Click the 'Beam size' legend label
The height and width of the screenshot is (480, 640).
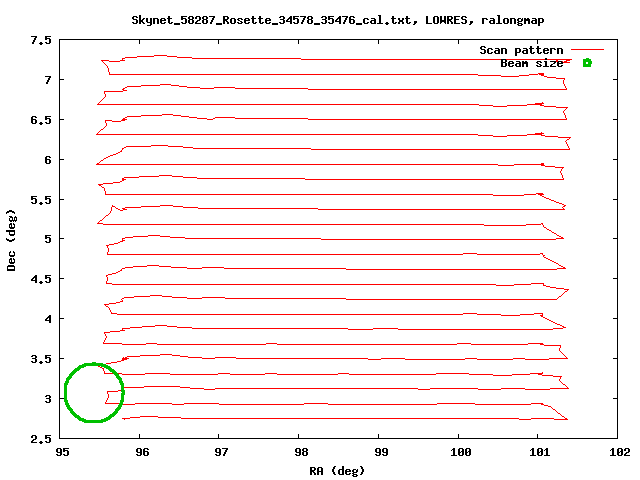[532, 63]
